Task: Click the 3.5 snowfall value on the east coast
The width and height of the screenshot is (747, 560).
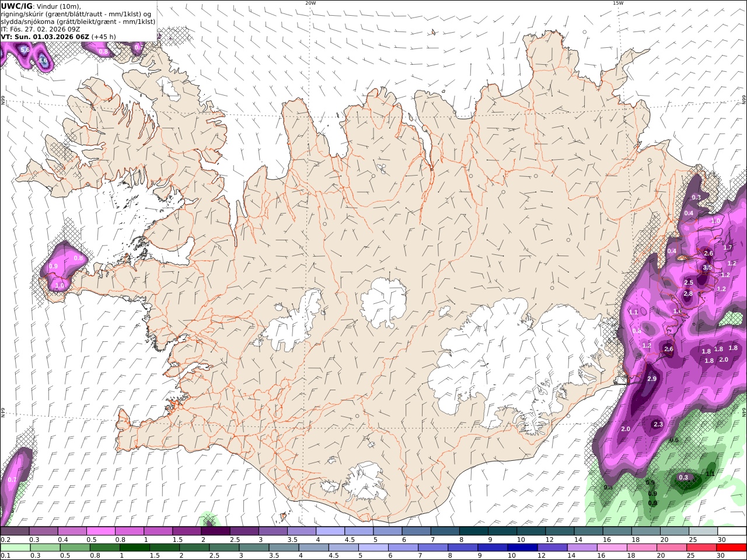Action: point(707,268)
